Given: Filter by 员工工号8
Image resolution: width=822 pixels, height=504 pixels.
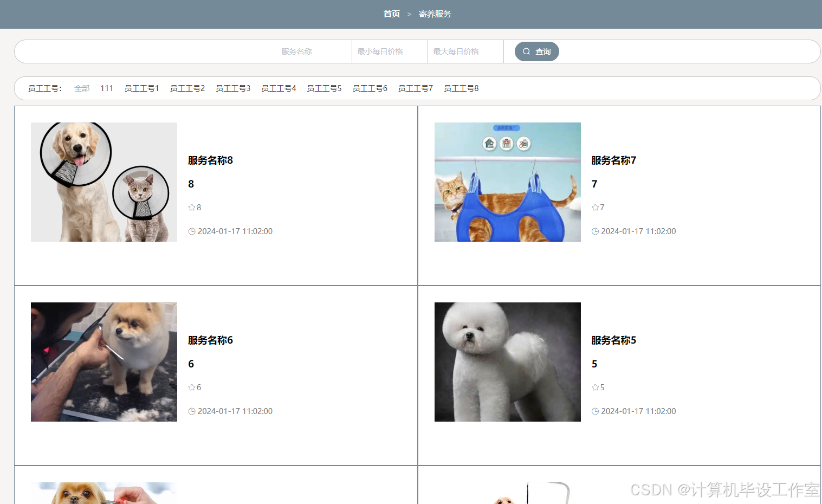Looking at the screenshot, I should point(461,88).
